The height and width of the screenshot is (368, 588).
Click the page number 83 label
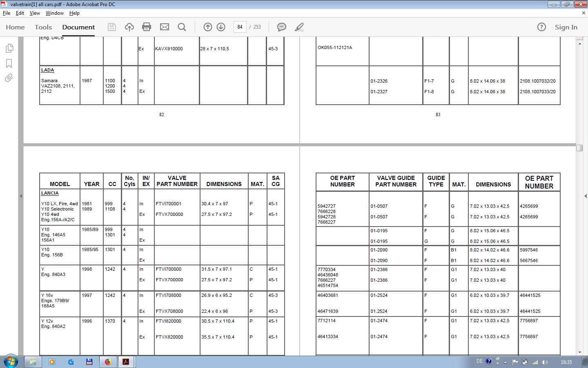tap(438, 114)
